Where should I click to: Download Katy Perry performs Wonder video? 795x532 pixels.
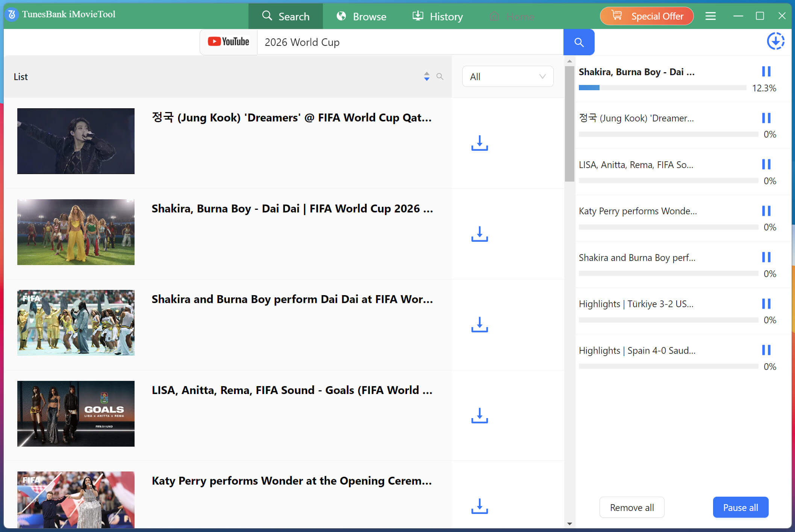click(x=480, y=506)
